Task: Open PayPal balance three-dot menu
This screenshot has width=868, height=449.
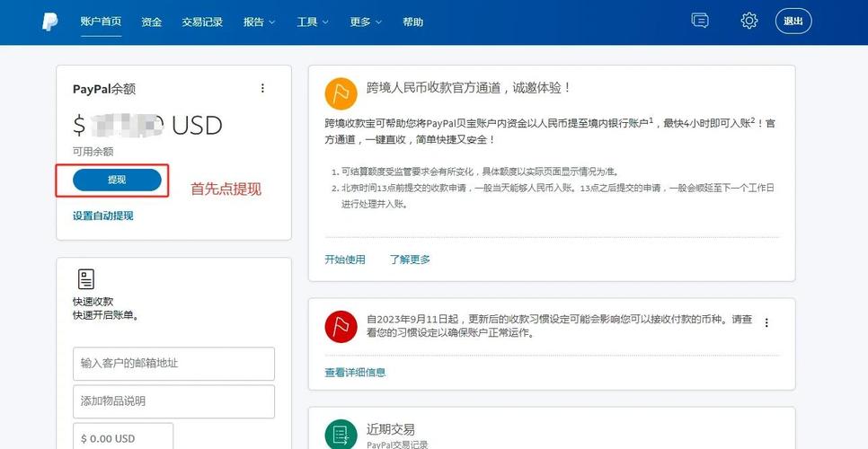Action: pos(262,88)
